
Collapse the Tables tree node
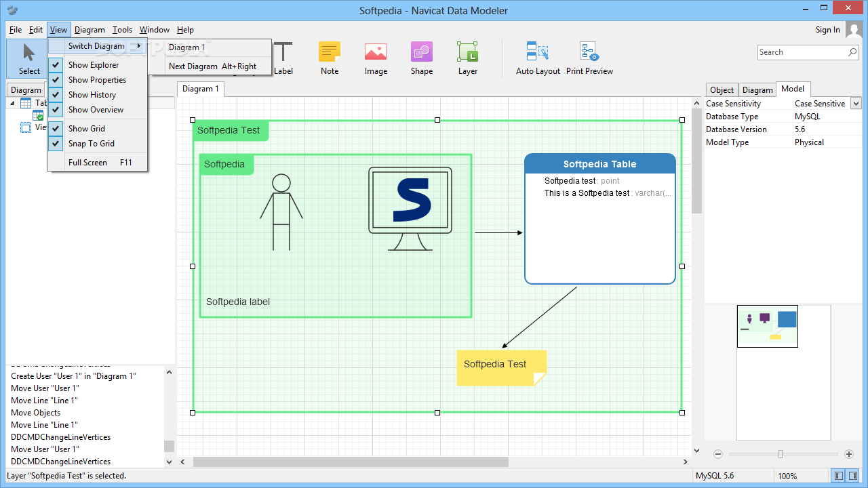click(12, 103)
